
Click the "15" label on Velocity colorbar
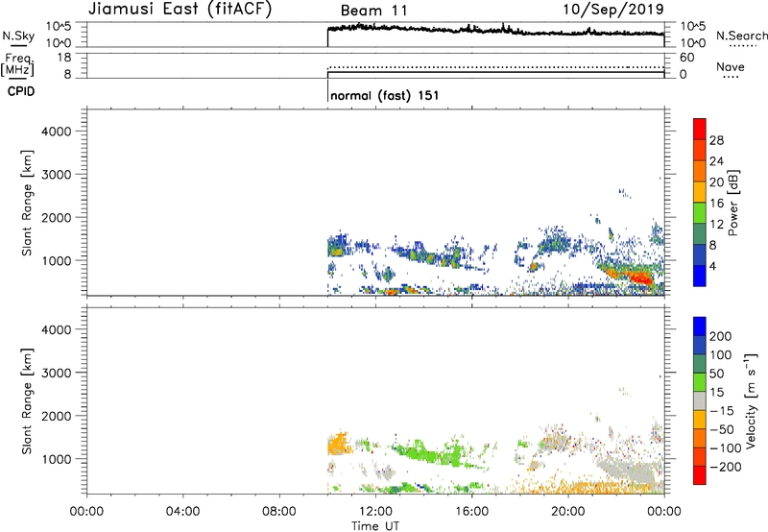pos(716,393)
